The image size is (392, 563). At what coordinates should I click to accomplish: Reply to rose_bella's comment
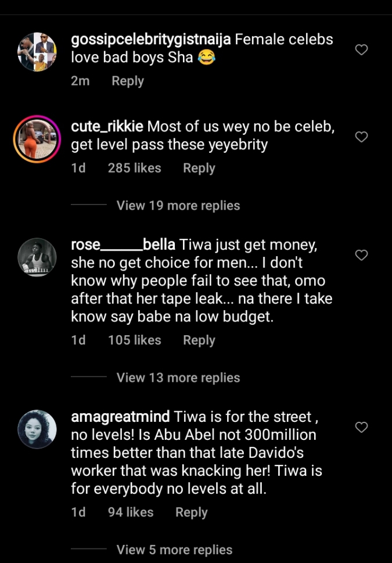[199, 340]
